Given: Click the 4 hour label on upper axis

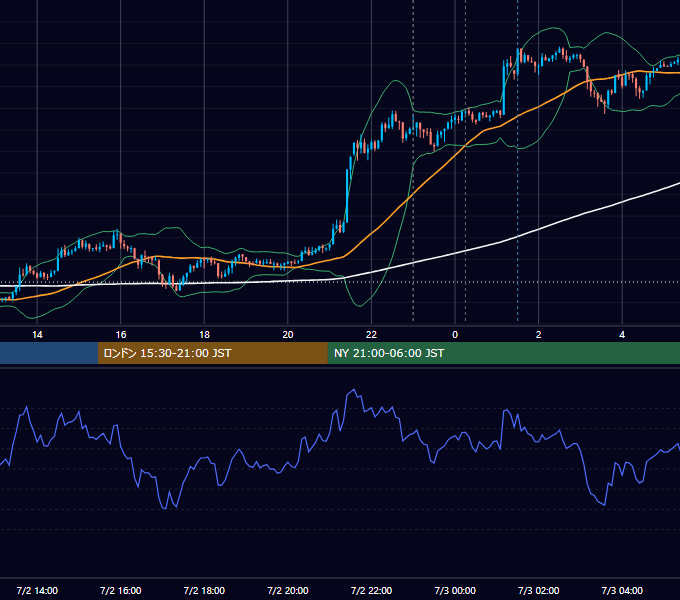Looking at the screenshot, I should pos(622,335).
